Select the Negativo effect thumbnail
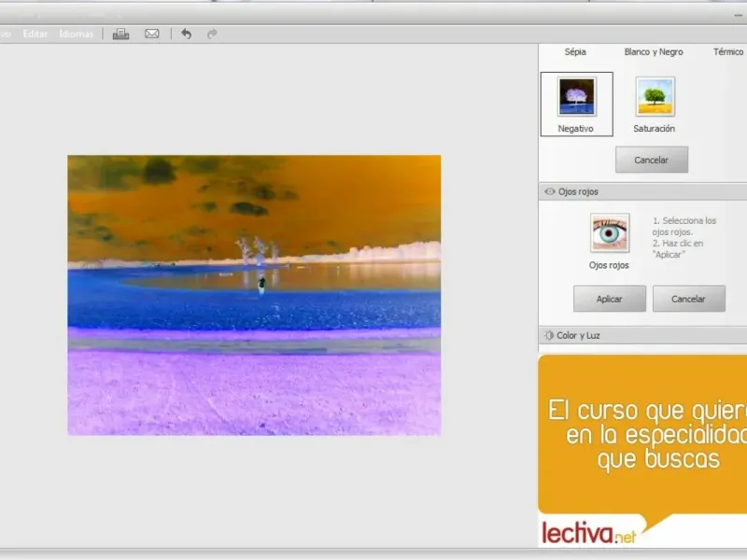 coord(576,97)
